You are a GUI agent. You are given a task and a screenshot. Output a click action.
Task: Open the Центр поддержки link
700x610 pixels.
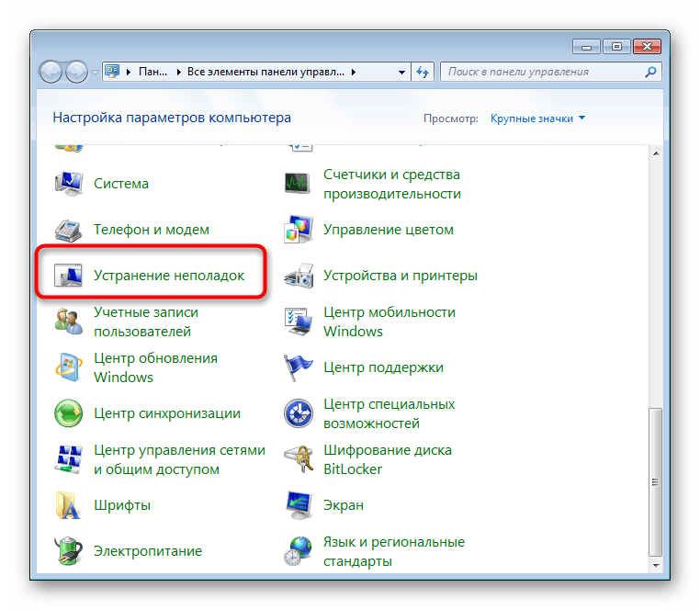tap(383, 367)
